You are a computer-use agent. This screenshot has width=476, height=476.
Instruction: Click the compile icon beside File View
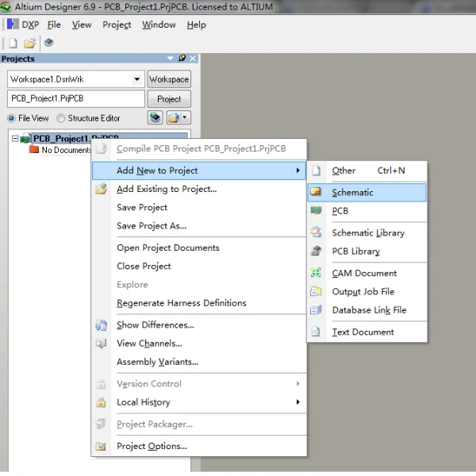(155, 117)
